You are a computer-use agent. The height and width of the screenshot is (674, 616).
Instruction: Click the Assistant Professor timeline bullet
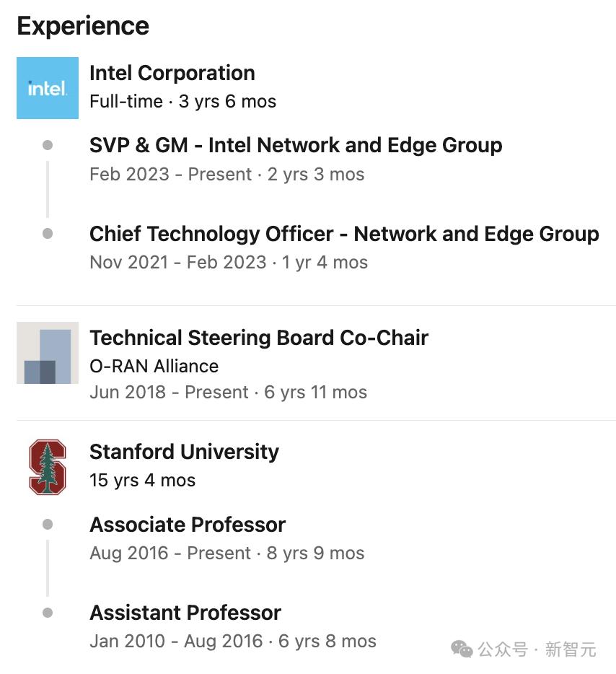coord(48,613)
